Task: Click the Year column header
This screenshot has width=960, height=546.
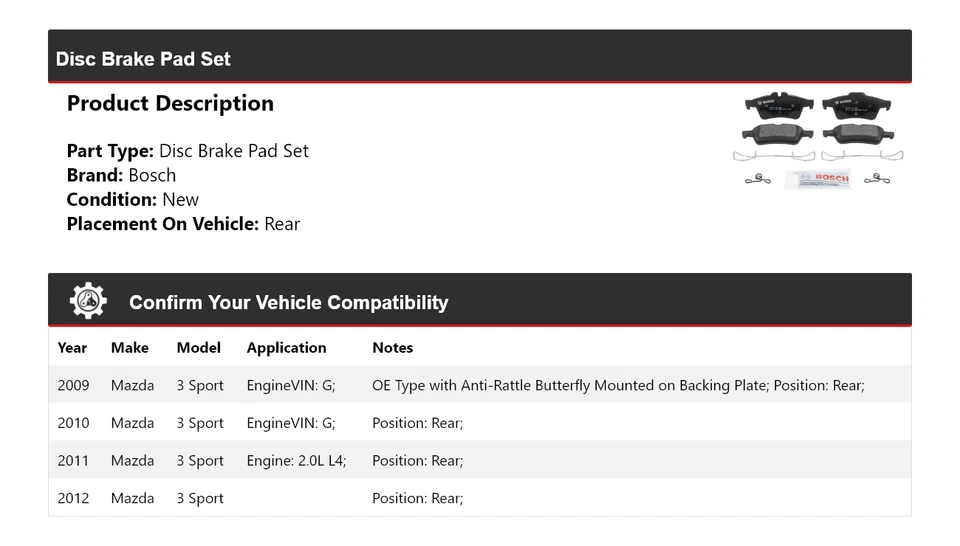Action: click(72, 348)
